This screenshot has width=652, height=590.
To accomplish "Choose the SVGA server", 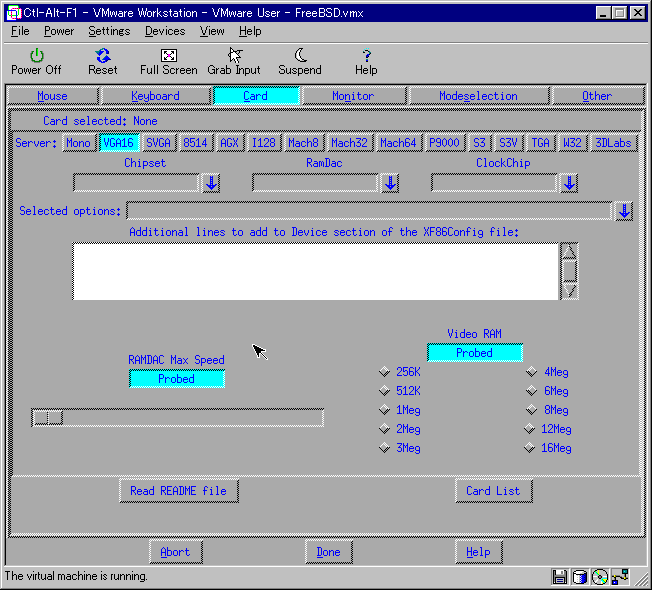I will (158, 143).
